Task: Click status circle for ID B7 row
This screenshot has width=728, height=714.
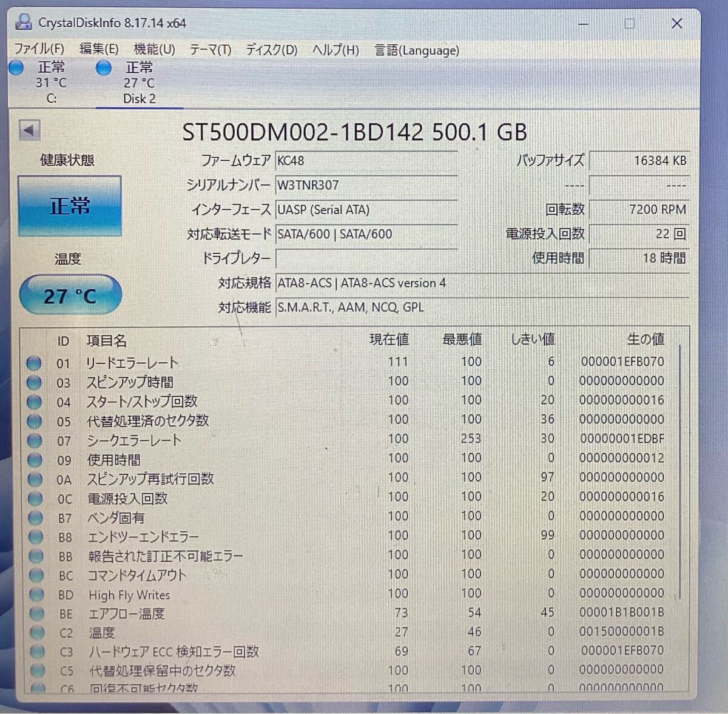Action: [35, 518]
